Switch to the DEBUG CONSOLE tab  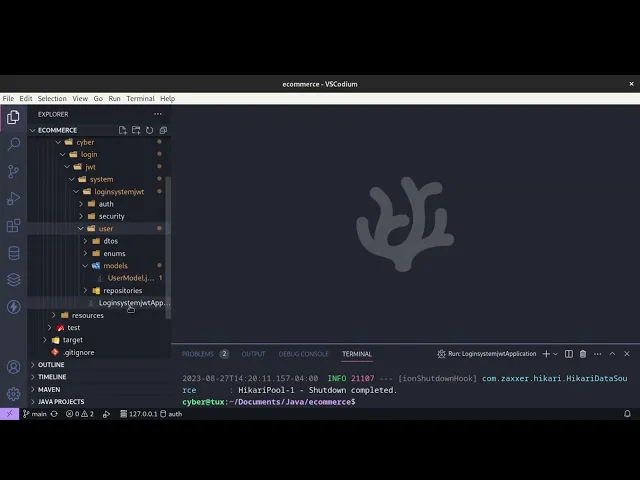click(304, 354)
